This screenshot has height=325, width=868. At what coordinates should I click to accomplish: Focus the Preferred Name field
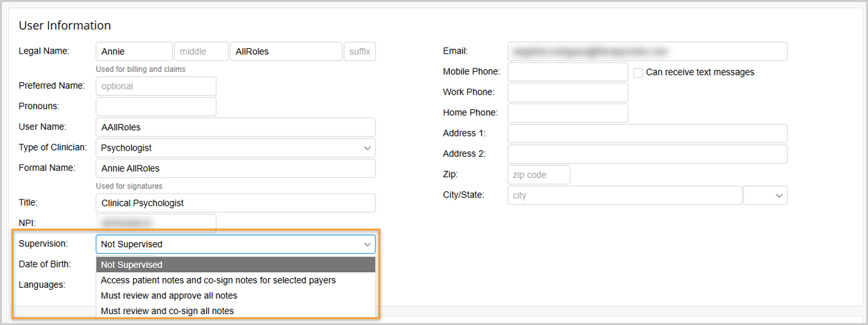click(156, 86)
